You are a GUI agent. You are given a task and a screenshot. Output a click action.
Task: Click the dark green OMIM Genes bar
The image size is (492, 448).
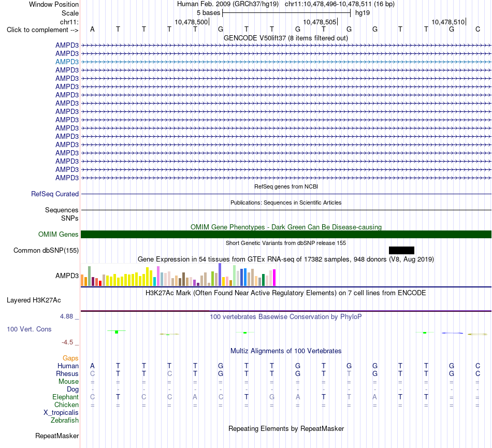[x=286, y=234]
